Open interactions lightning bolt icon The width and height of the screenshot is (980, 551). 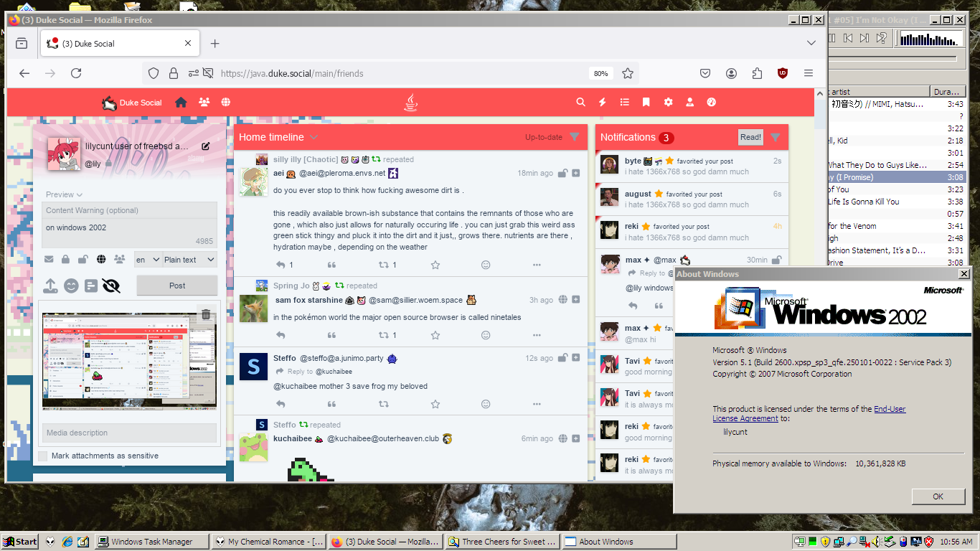603,103
